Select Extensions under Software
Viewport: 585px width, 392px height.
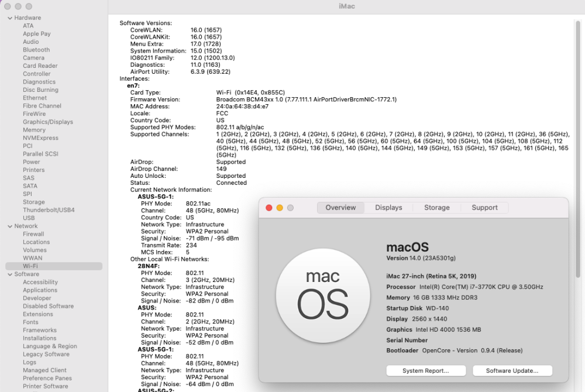37,314
